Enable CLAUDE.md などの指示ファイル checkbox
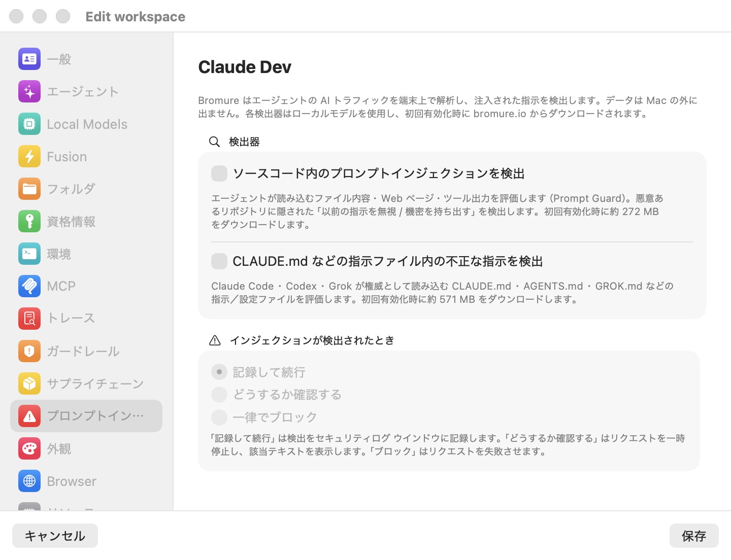 (x=219, y=261)
